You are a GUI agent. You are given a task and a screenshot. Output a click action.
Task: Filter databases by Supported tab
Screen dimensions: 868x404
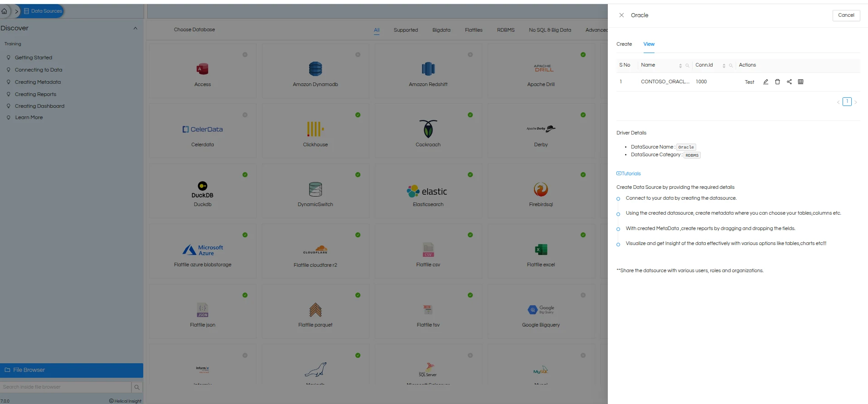pyautogui.click(x=406, y=30)
